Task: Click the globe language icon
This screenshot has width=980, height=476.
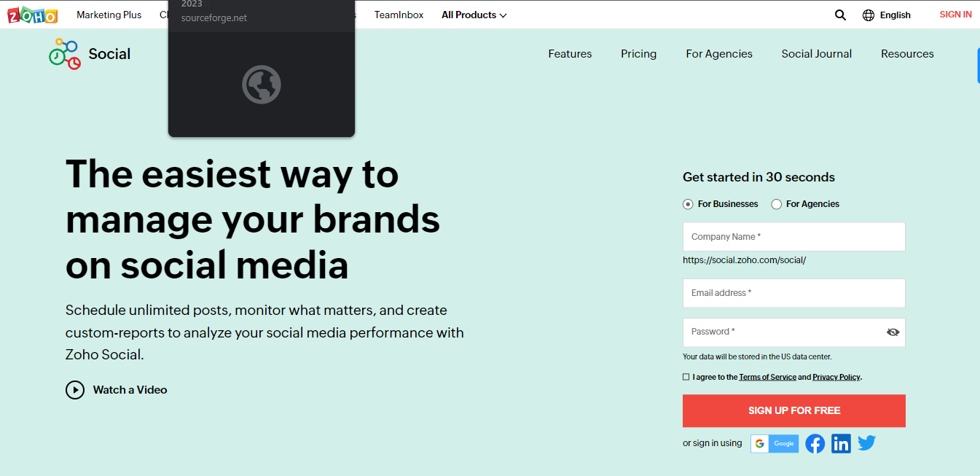Action: 869,15
